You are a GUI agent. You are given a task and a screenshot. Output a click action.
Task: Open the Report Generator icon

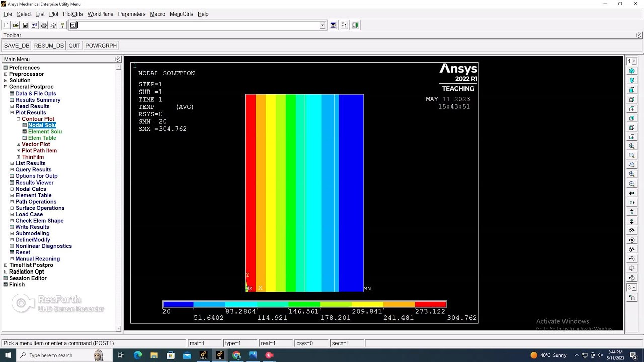(x=53, y=25)
